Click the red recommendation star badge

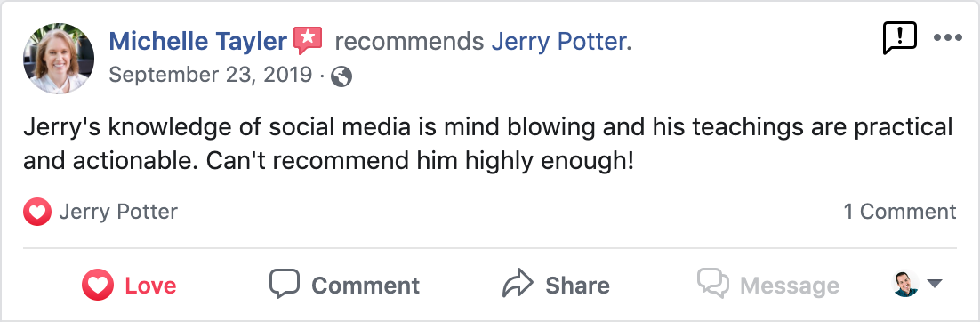308,41
